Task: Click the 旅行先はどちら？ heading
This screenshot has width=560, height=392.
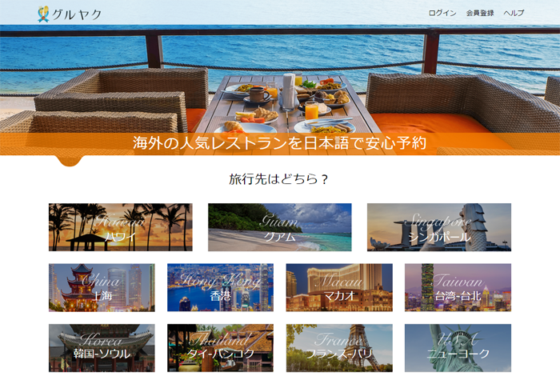Action: tap(279, 178)
